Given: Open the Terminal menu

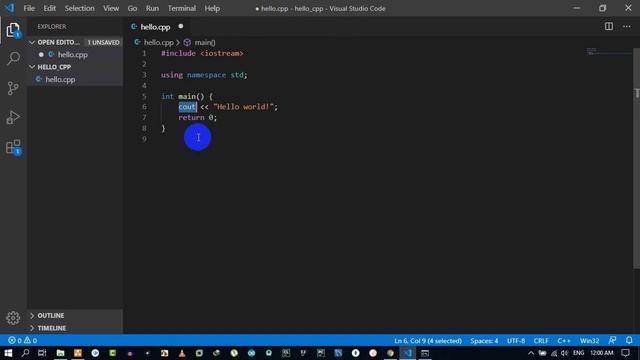Looking at the screenshot, I should (x=182, y=8).
